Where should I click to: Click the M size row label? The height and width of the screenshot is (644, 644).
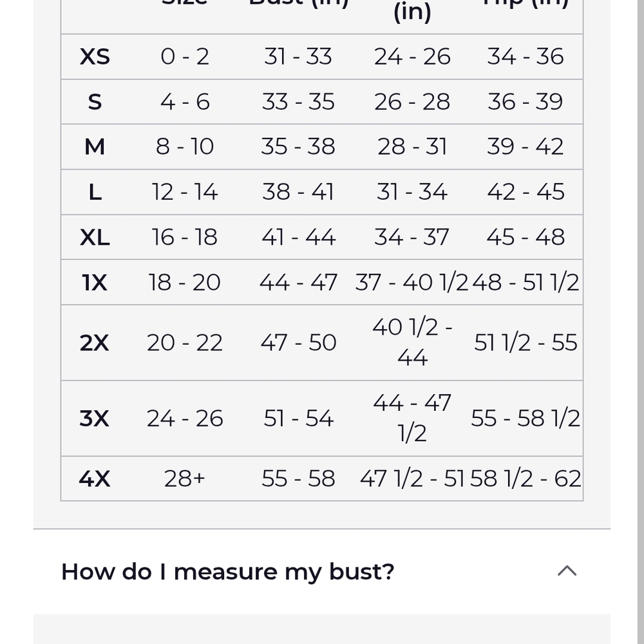(95, 147)
